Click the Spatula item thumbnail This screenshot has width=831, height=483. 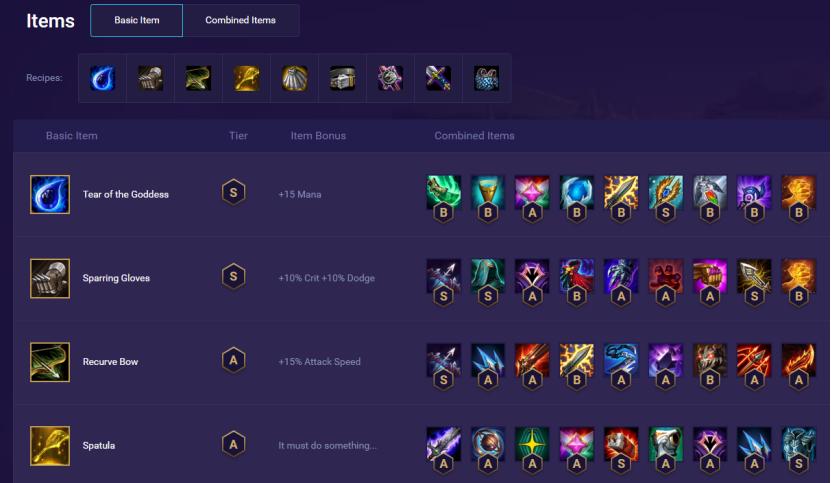coord(50,446)
